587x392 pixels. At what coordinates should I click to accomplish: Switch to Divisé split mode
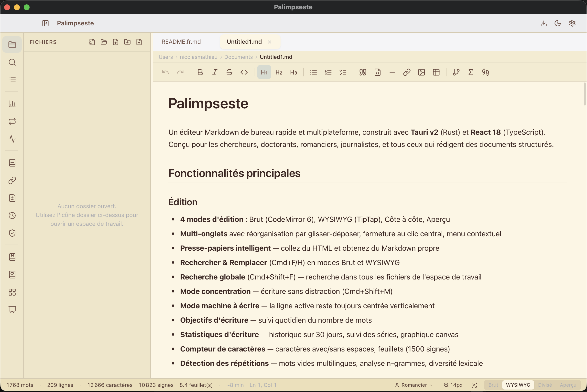545,385
